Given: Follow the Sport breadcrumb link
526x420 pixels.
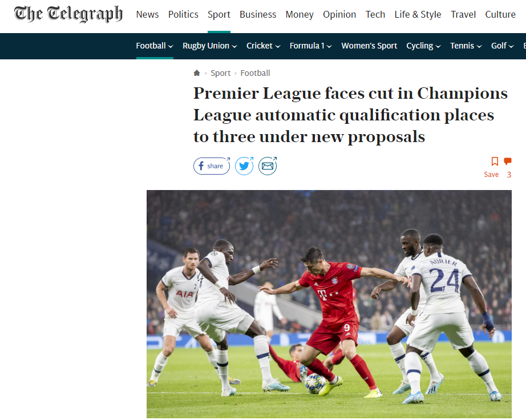Looking at the screenshot, I should 220,73.
